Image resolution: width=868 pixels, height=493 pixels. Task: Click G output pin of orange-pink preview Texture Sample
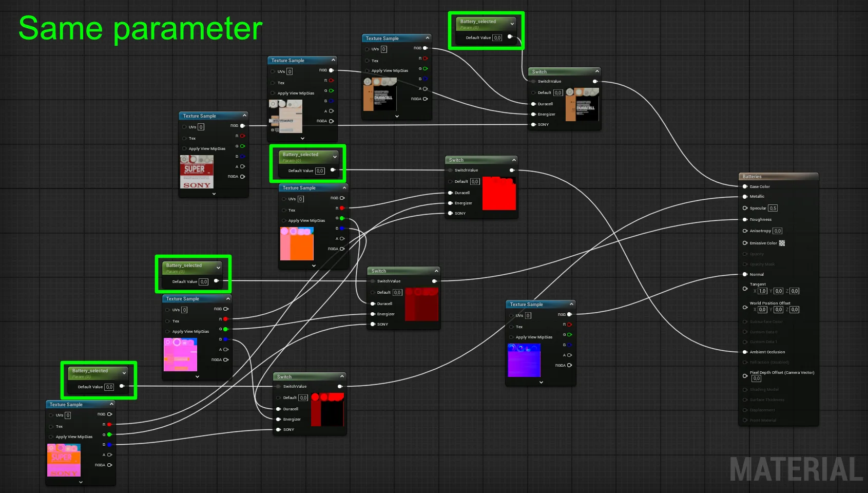[342, 218]
